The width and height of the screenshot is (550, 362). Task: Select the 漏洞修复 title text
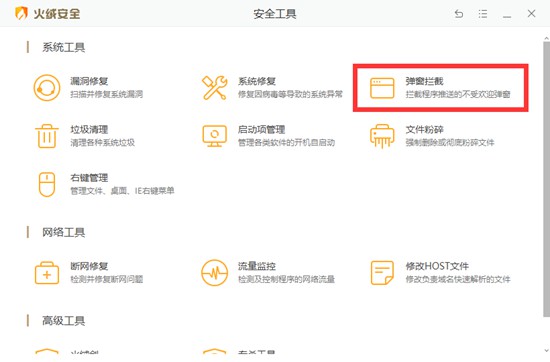coord(89,81)
